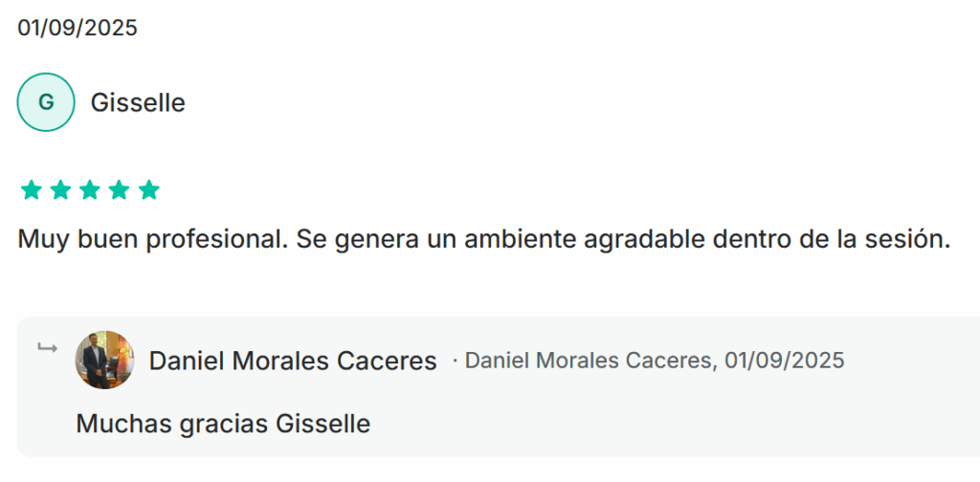The width and height of the screenshot is (980, 482).
Task: Click the fifth, last rating star
Action: point(148,190)
